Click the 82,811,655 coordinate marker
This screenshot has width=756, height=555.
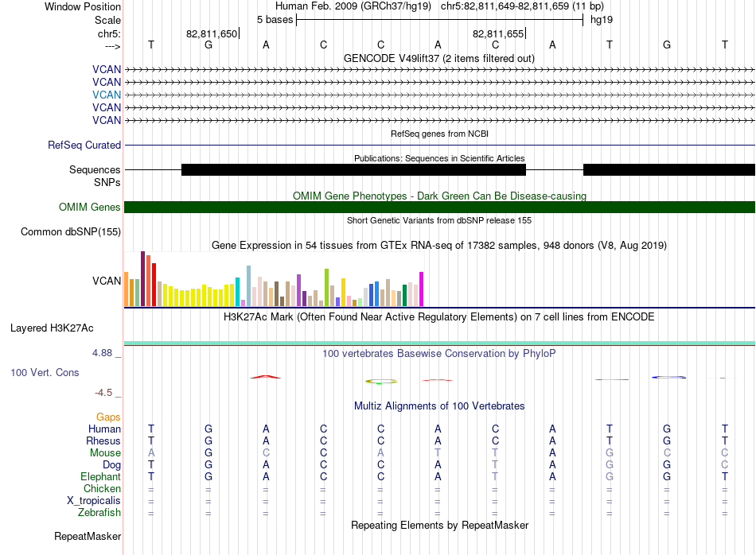[x=498, y=33]
